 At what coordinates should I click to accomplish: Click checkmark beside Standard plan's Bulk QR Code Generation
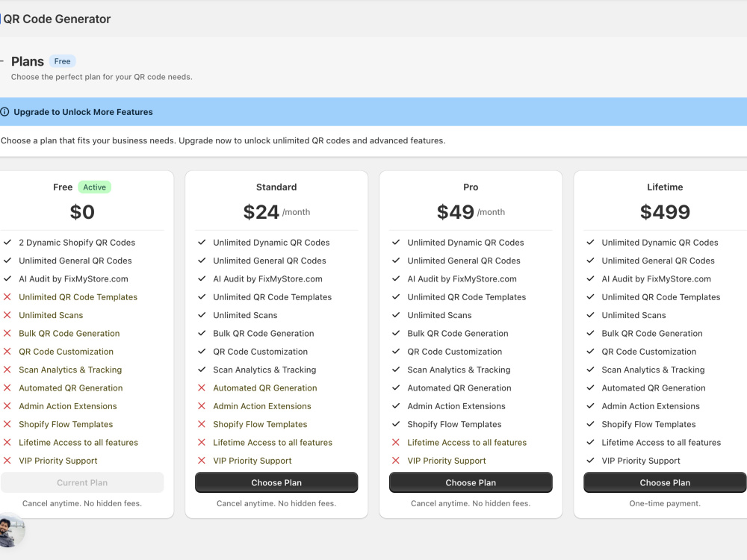coord(202,333)
